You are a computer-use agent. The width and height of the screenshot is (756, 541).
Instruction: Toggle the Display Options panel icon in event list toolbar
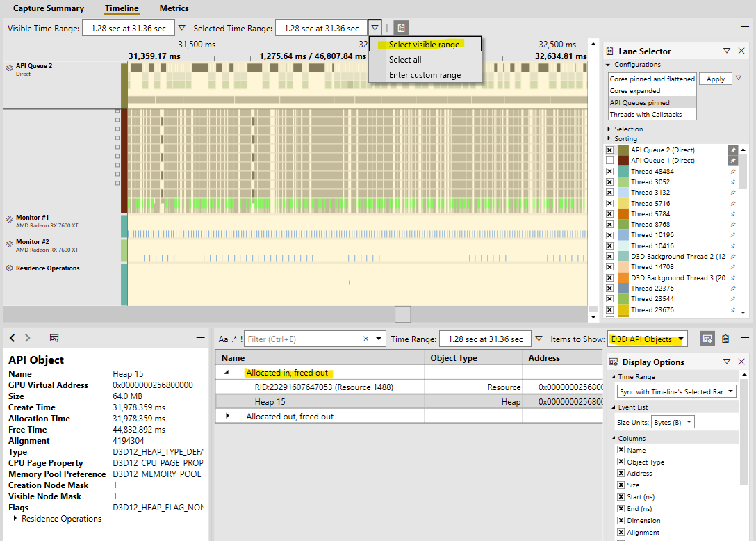coord(707,339)
